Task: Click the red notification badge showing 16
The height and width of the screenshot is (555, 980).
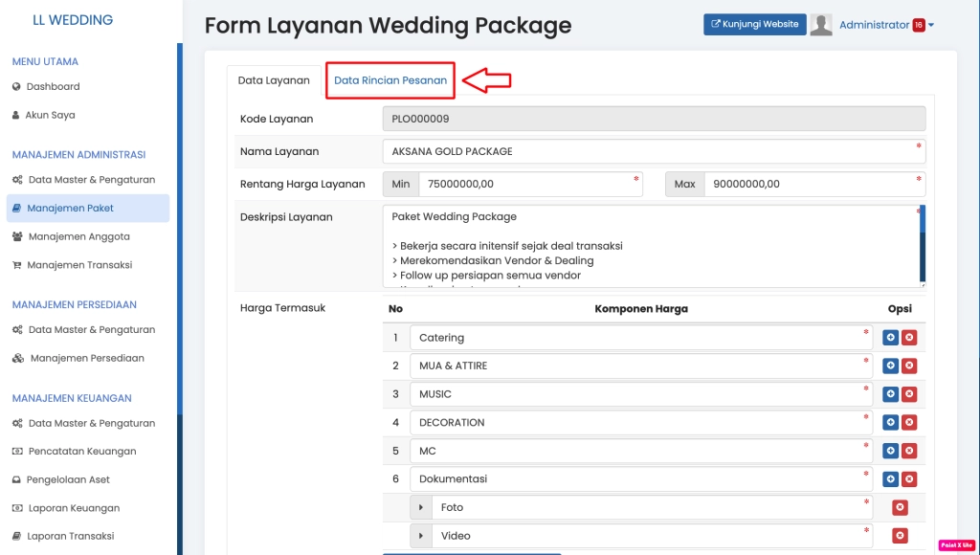Action: click(x=918, y=26)
